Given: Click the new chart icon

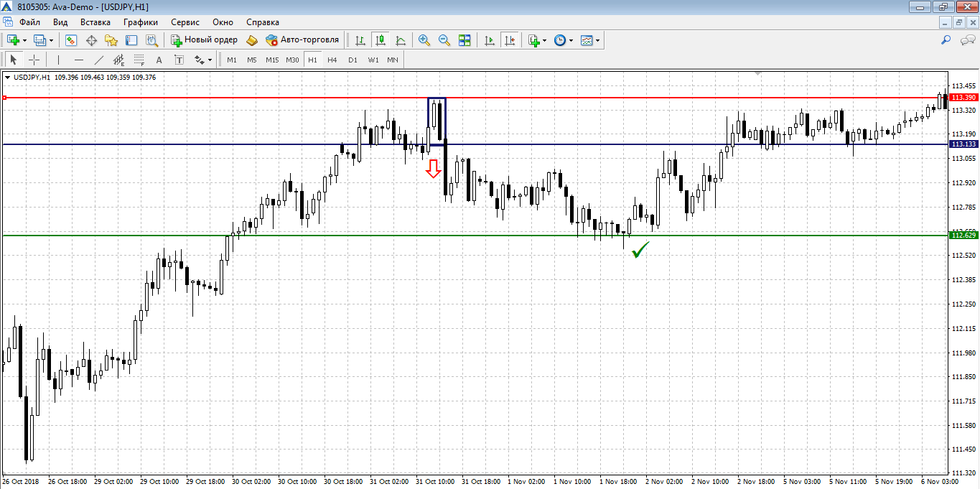Looking at the screenshot, I should (13, 40).
